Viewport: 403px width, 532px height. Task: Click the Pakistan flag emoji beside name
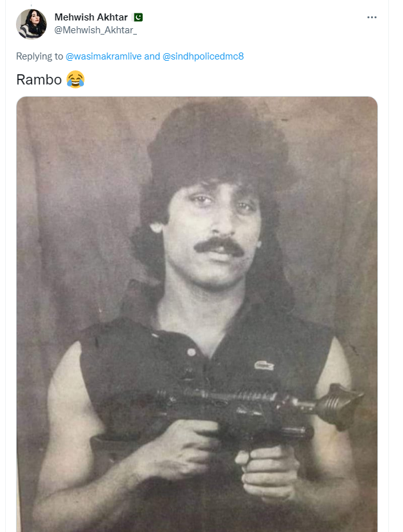click(138, 17)
